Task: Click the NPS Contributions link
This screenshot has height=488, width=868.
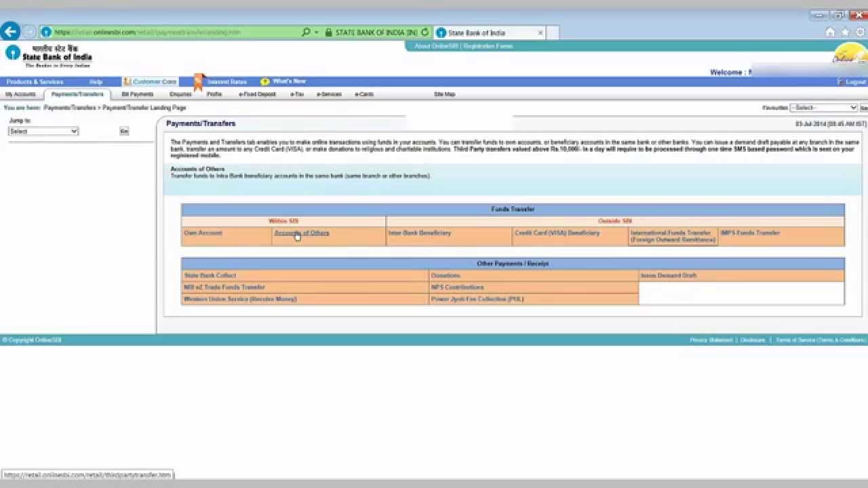Action: [x=458, y=287]
